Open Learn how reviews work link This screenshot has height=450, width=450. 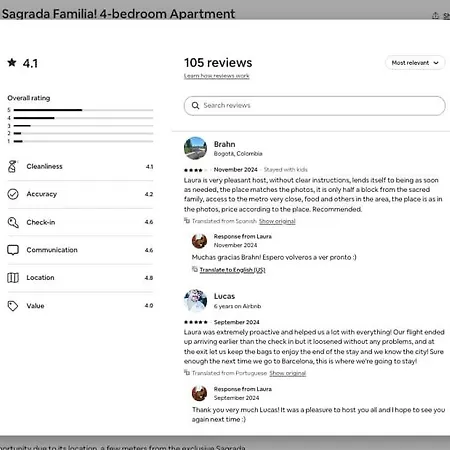pos(216,76)
